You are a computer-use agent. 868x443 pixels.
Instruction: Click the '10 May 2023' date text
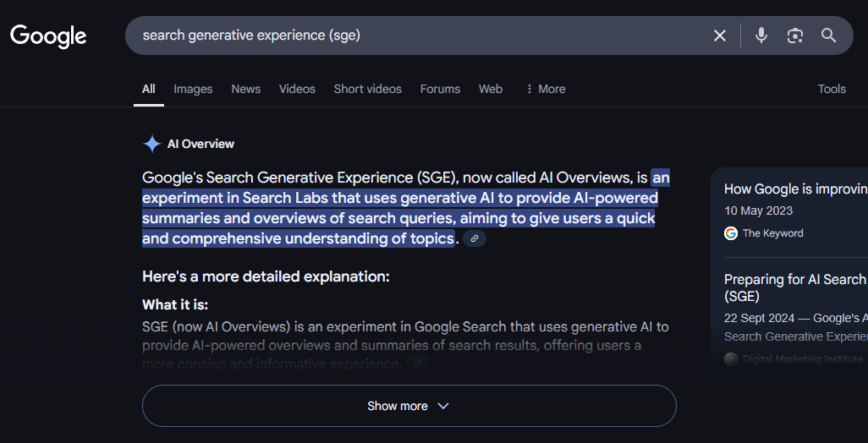coord(758,211)
